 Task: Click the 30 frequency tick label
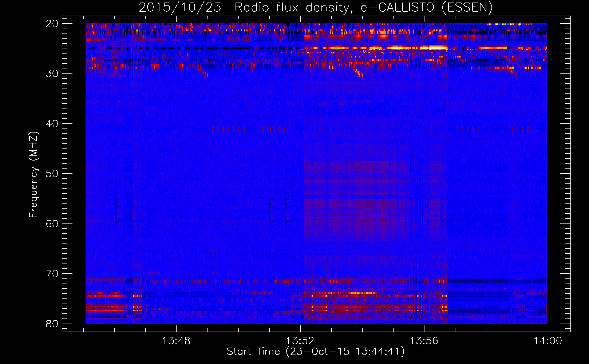pyautogui.click(x=52, y=74)
